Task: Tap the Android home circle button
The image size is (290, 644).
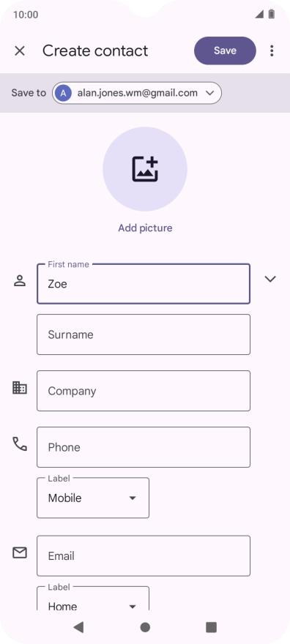Action: pos(145,626)
